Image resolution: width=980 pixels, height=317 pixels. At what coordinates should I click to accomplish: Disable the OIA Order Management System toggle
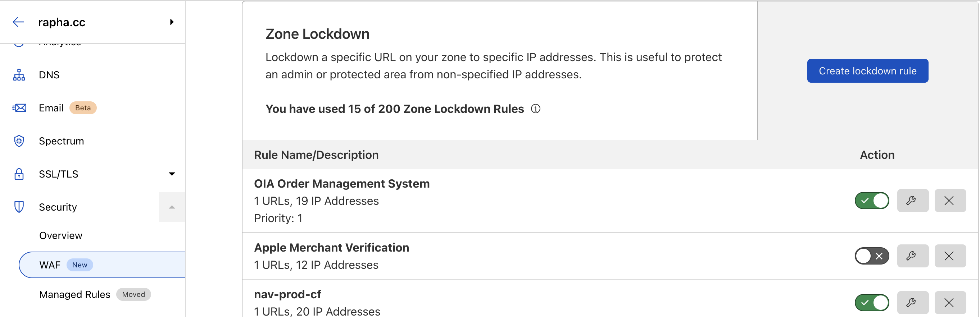tap(872, 201)
